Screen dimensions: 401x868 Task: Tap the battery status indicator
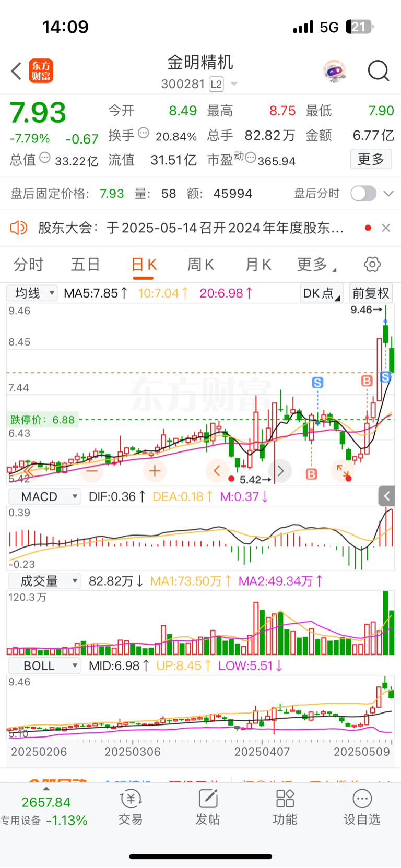coord(359,27)
